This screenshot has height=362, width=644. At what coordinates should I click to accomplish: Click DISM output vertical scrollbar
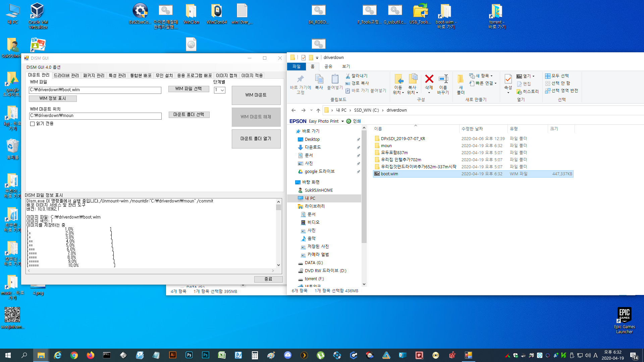278,233
